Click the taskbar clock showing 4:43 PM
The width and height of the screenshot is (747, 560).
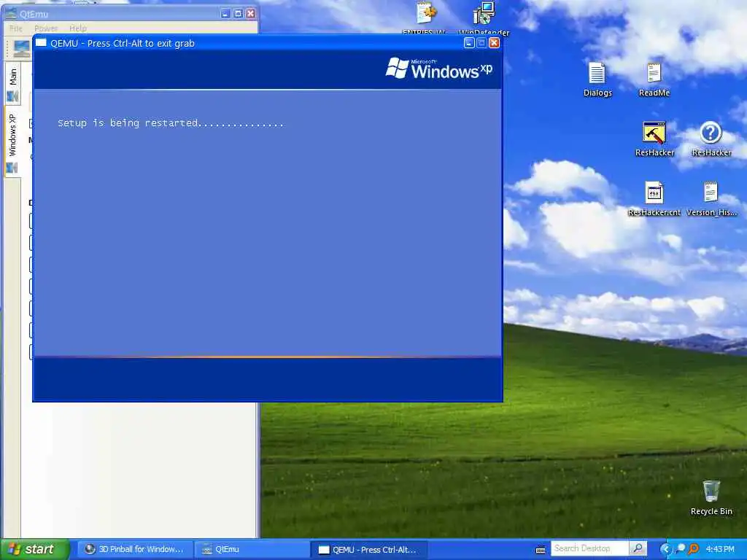720,549
